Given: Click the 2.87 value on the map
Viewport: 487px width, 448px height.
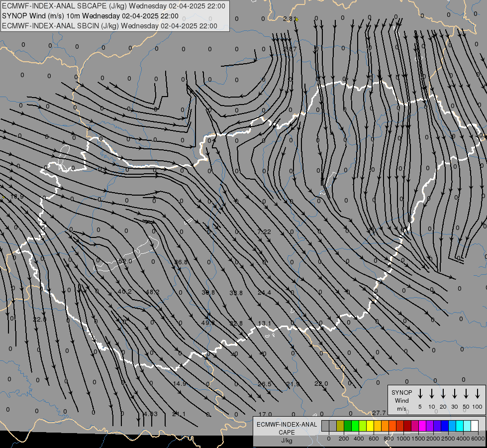Looking at the screenshot, I should [x=290, y=49].
